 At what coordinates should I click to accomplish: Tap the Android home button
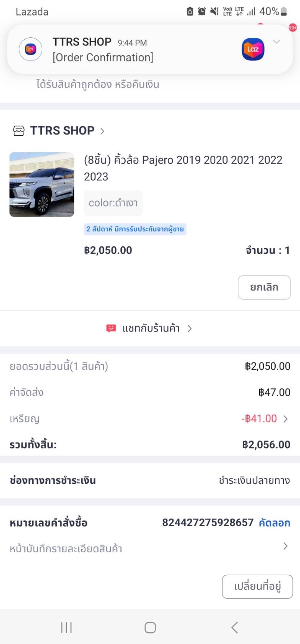click(150, 627)
